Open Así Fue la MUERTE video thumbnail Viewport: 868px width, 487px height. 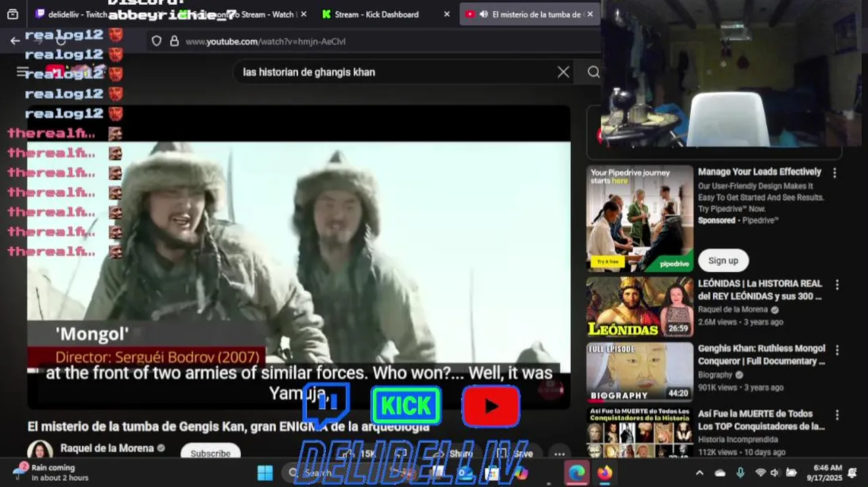click(640, 433)
